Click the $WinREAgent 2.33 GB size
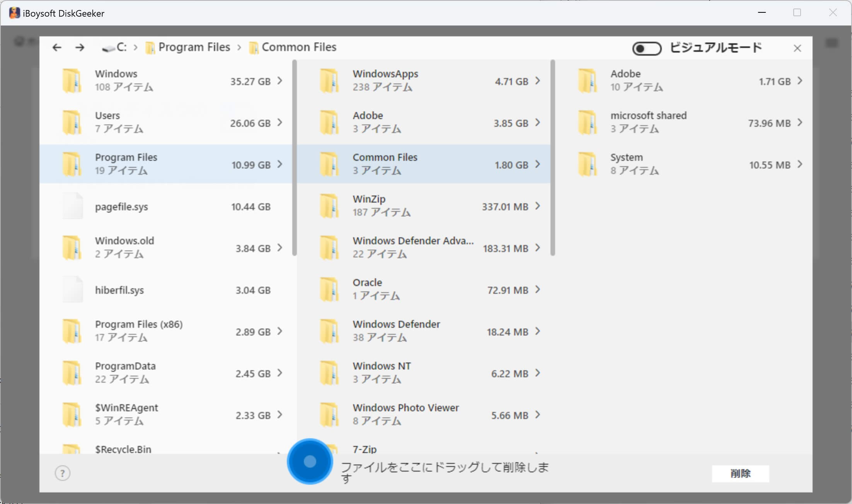 (253, 415)
